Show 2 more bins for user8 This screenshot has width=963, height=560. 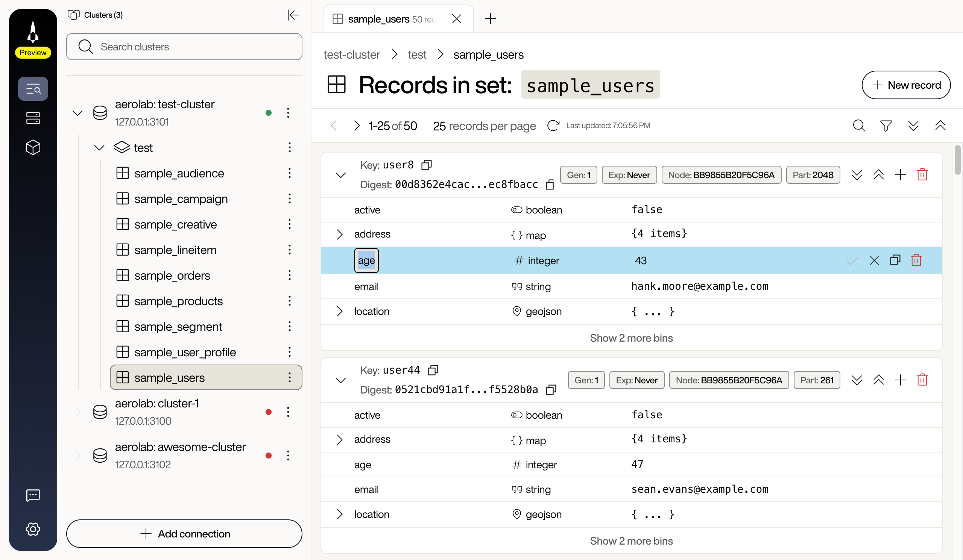(x=631, y=338)
